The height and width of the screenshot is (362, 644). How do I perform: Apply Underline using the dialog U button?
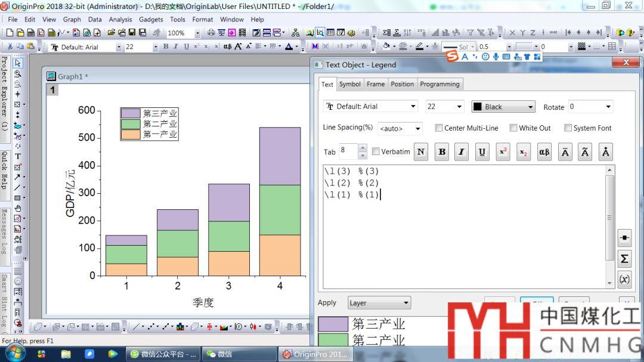coord(482,152)
